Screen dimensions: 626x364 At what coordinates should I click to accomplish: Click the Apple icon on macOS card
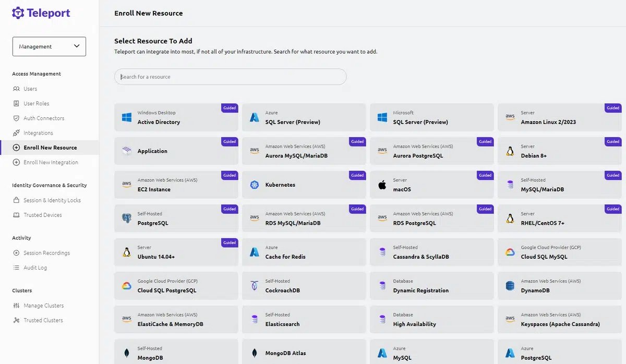pos(382,185)
